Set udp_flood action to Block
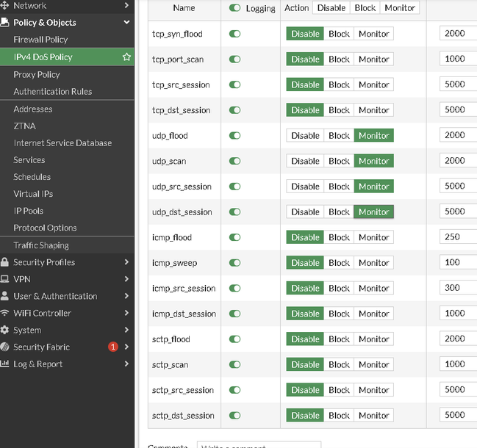This screenshot has width=477, height=448. (339, 136)
